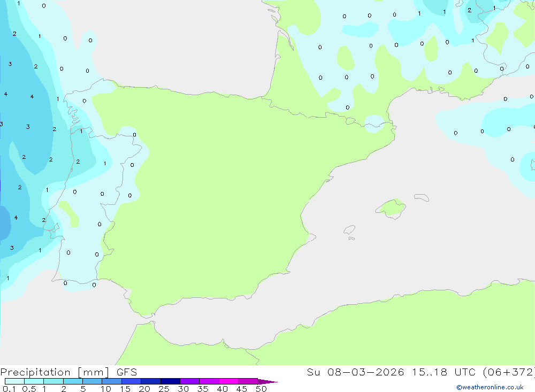Click the '45' legend scale label
This screenshot has height=392, width=535.
[x=242, y=389]
